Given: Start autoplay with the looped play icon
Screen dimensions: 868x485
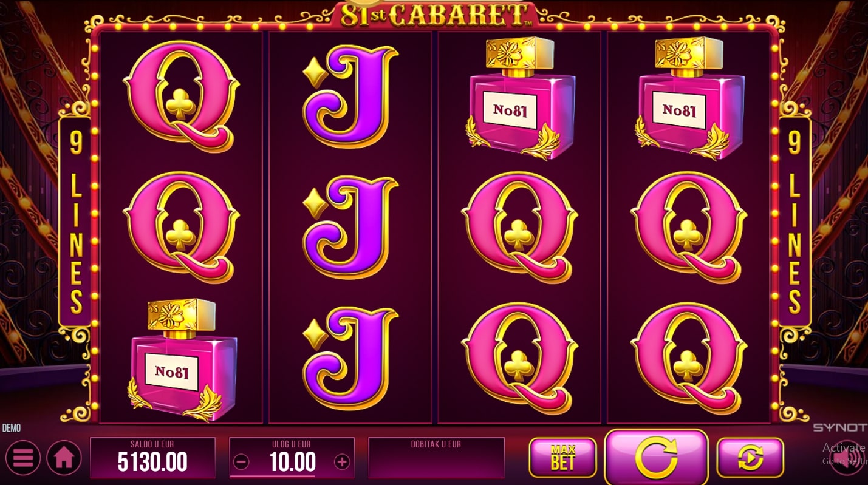Looking at the screenshot, I should click(750, 457).
